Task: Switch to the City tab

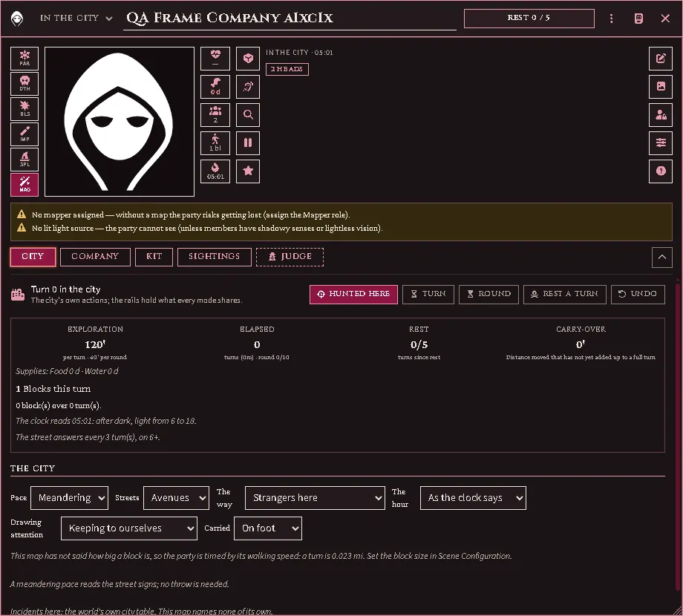Action: click(33, 257)
